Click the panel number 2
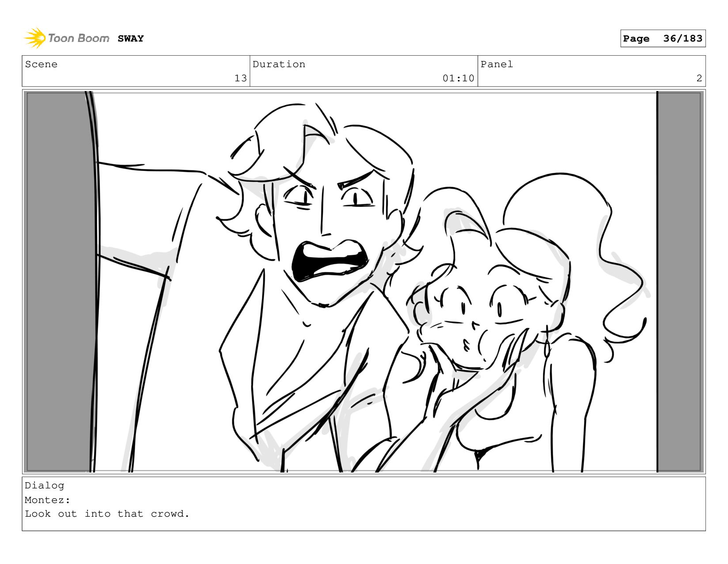Image resolution: width=728 pixels, height=564 pixels. coord(699,78)
